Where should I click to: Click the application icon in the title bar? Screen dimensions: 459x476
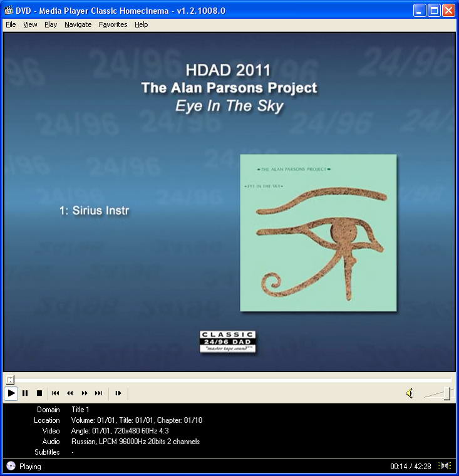[x=9, y=11]
